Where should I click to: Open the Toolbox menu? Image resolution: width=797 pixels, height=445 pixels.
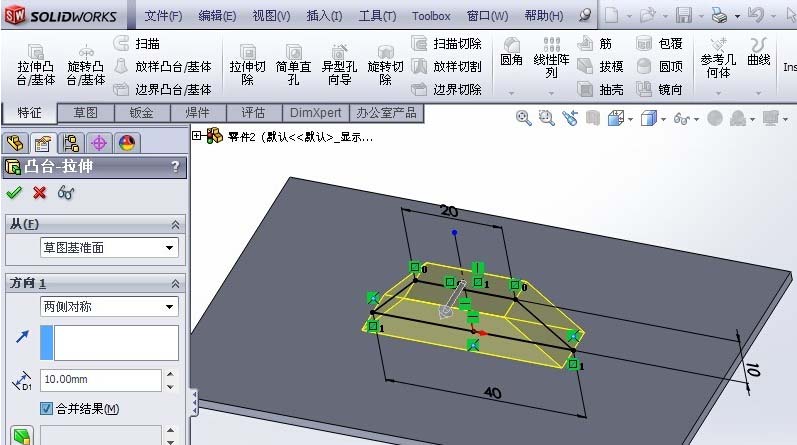click(431, 16)
